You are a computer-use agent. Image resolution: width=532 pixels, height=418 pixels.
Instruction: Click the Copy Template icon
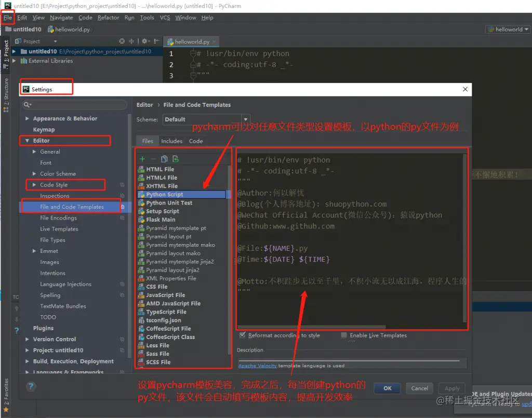point(164,159)
